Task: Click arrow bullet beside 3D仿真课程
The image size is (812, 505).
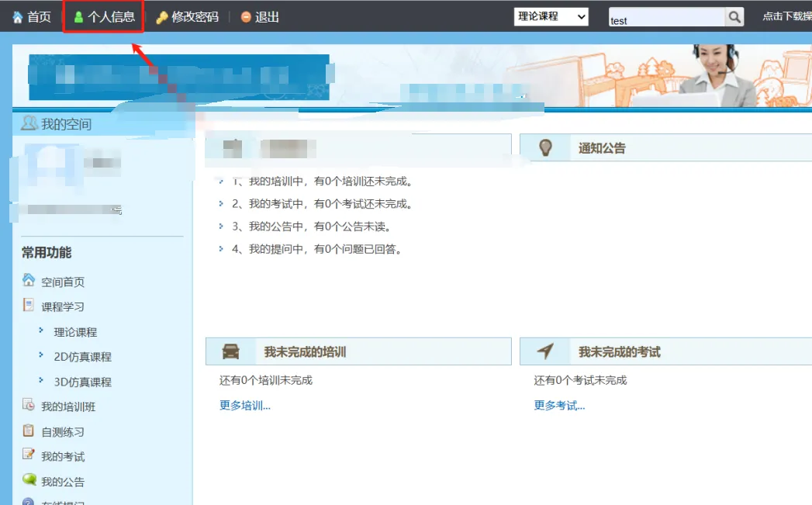Action: (41, 380)
